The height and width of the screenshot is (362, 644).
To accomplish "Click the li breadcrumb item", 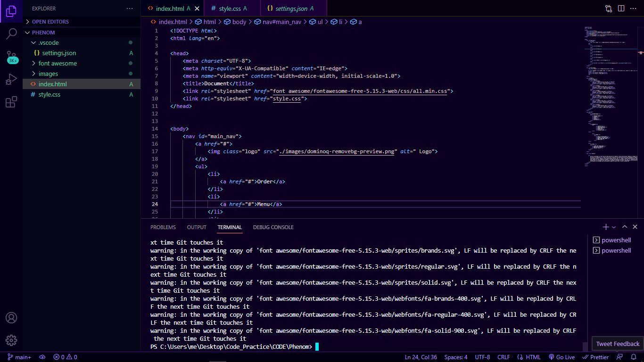I will 337,22.
